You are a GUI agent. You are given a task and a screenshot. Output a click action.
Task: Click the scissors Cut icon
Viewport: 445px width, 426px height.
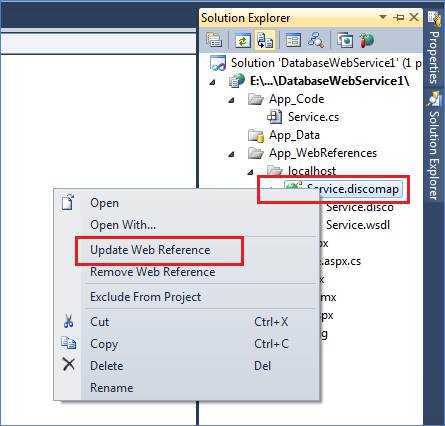[68, 321]
